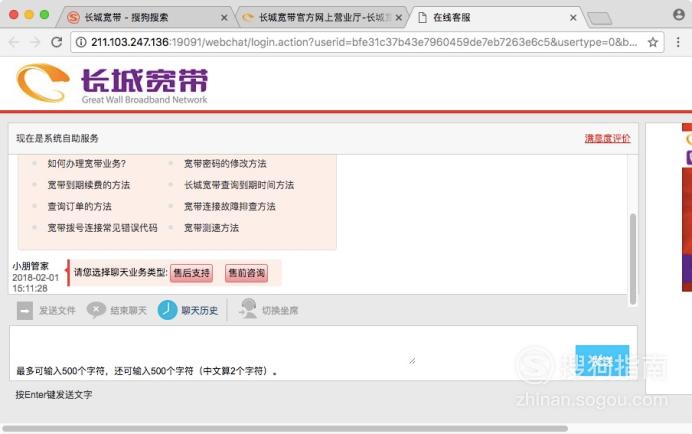Click the horizontal page scrollbar

(285, 428)
